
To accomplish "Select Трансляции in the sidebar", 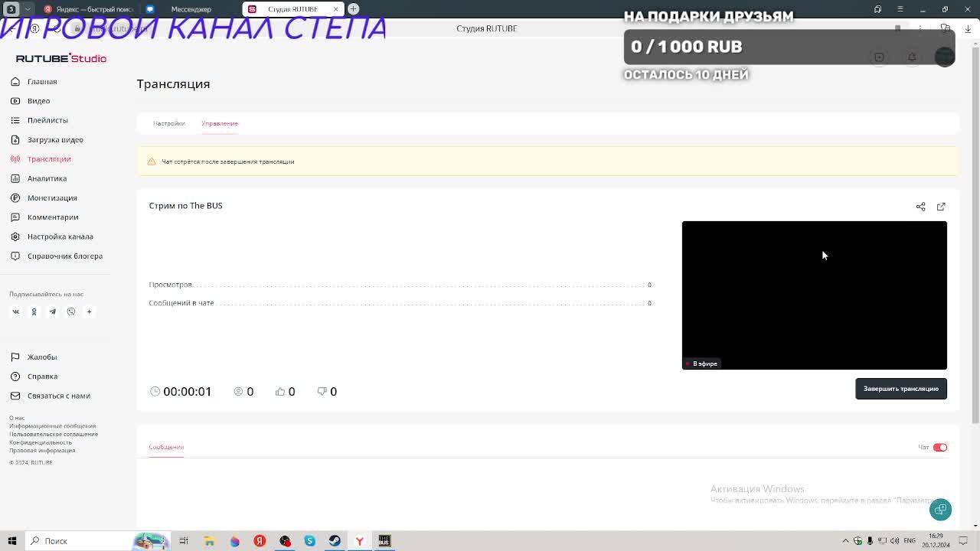I will click(x=49, y=159).
